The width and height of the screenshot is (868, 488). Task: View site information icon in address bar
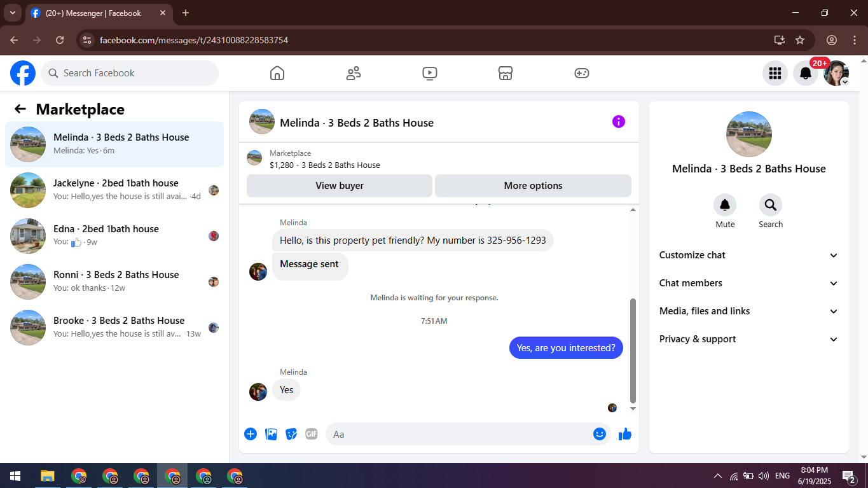(x=87, y=40)
